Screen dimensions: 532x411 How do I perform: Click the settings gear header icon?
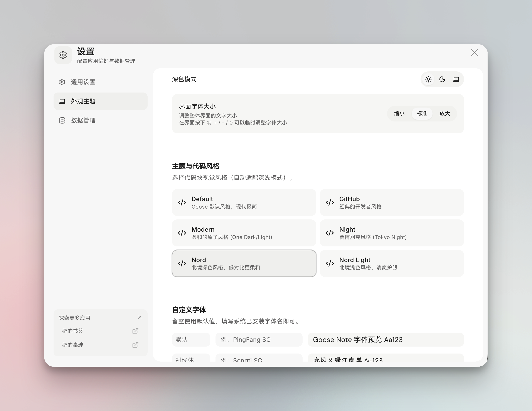[63, 55]
